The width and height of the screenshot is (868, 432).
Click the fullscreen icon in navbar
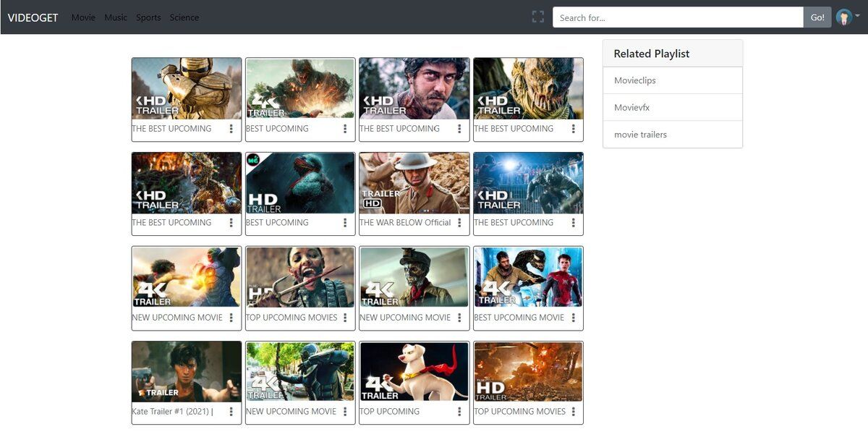point(537,17)
